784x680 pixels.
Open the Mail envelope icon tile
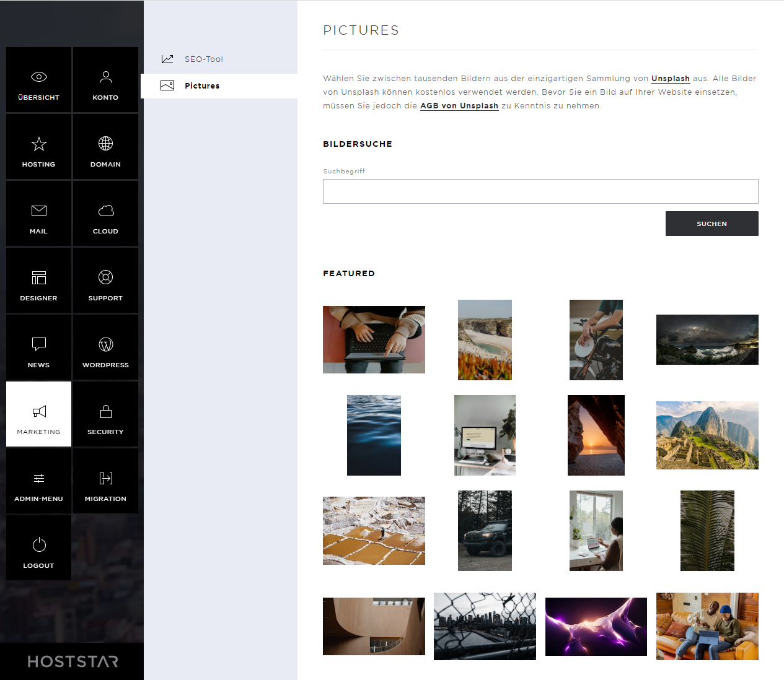tap(38, 214)
